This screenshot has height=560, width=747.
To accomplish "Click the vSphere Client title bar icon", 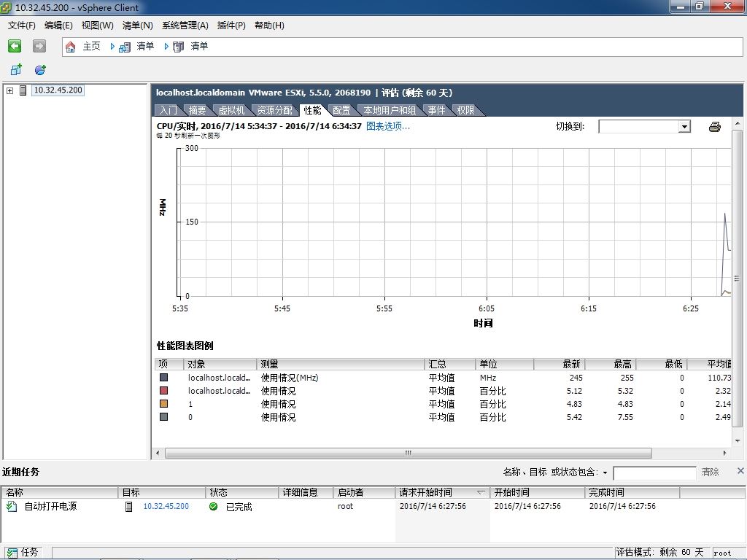I will tap(6, 7).
